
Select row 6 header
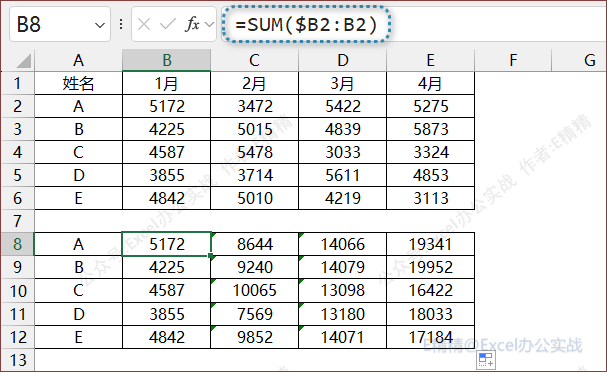(x=17, y=198)
